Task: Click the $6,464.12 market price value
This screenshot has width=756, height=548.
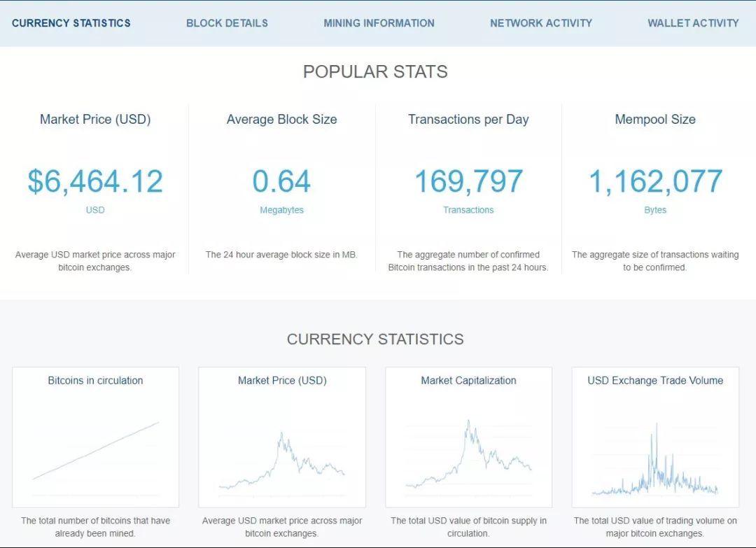Action: click(95, 181)
